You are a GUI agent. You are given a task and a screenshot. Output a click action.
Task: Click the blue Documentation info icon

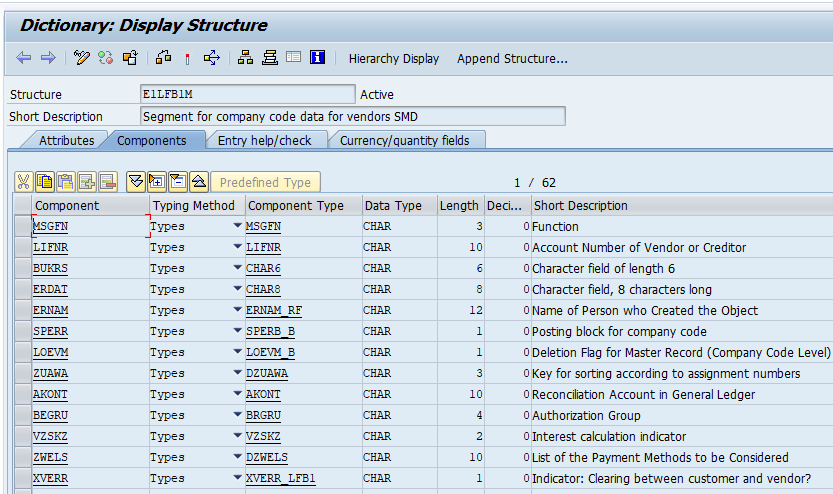317,58
